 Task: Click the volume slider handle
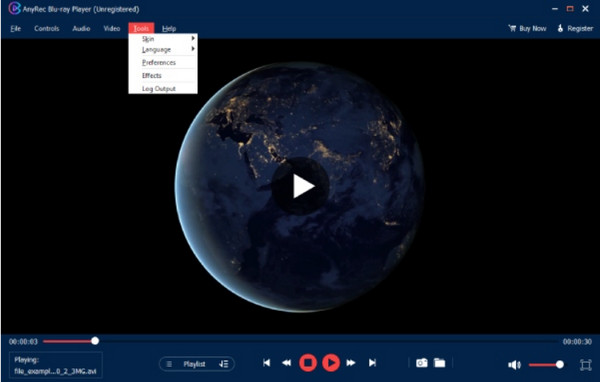tap(559, 364)
